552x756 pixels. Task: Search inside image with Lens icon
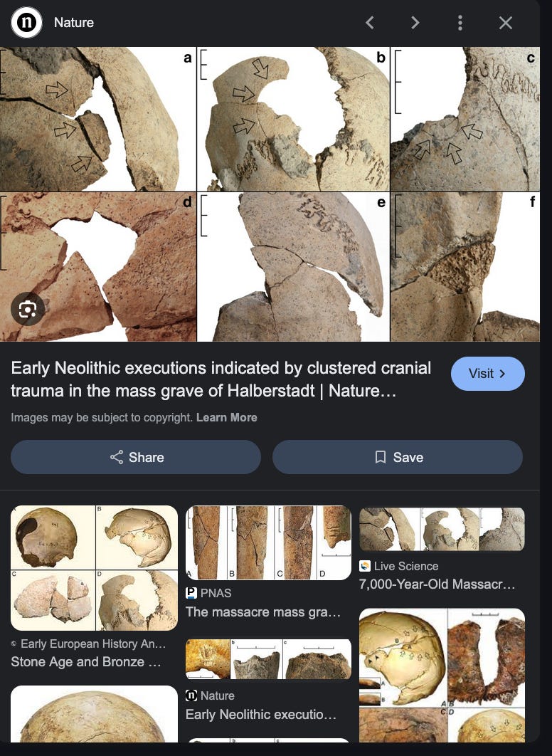click(28, 309)
